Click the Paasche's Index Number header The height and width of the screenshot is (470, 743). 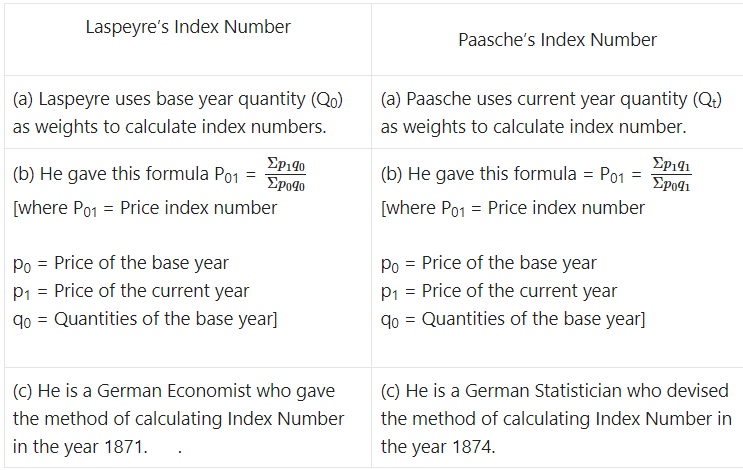(x=557, y=40)
